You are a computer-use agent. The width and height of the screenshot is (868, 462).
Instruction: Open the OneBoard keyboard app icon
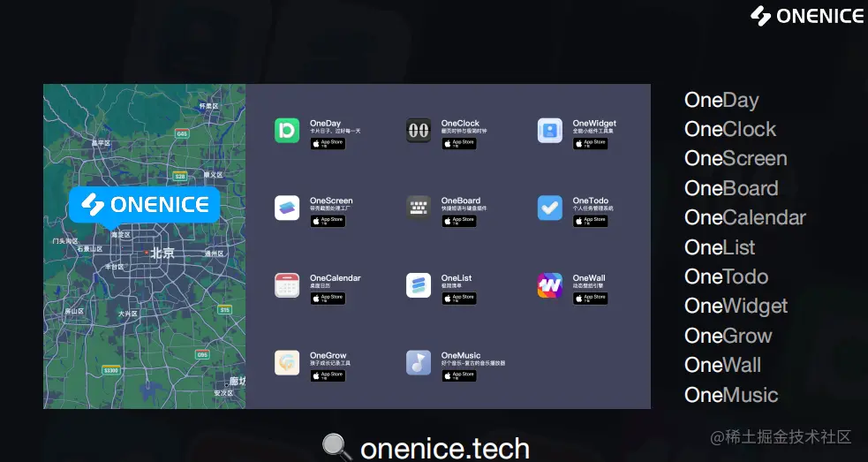419,208
